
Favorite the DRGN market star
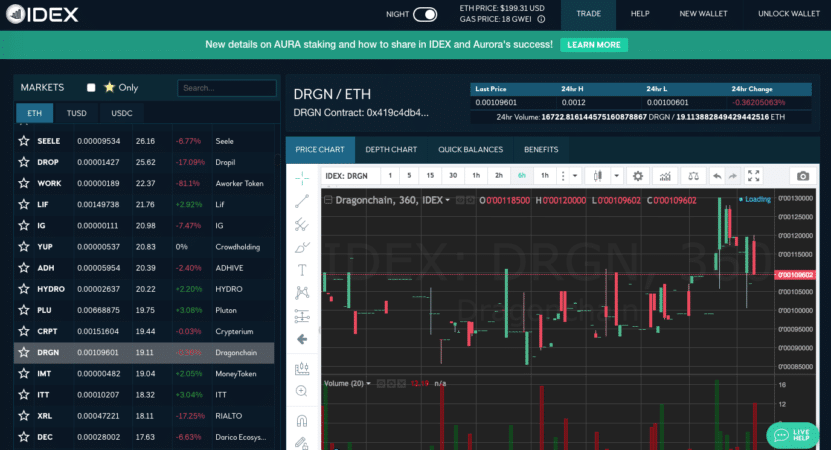[x=24, y=352]
